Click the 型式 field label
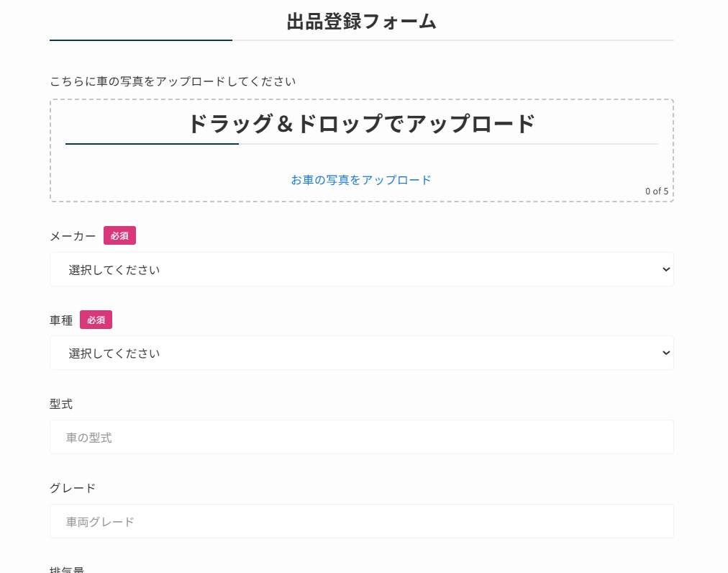 61,404
